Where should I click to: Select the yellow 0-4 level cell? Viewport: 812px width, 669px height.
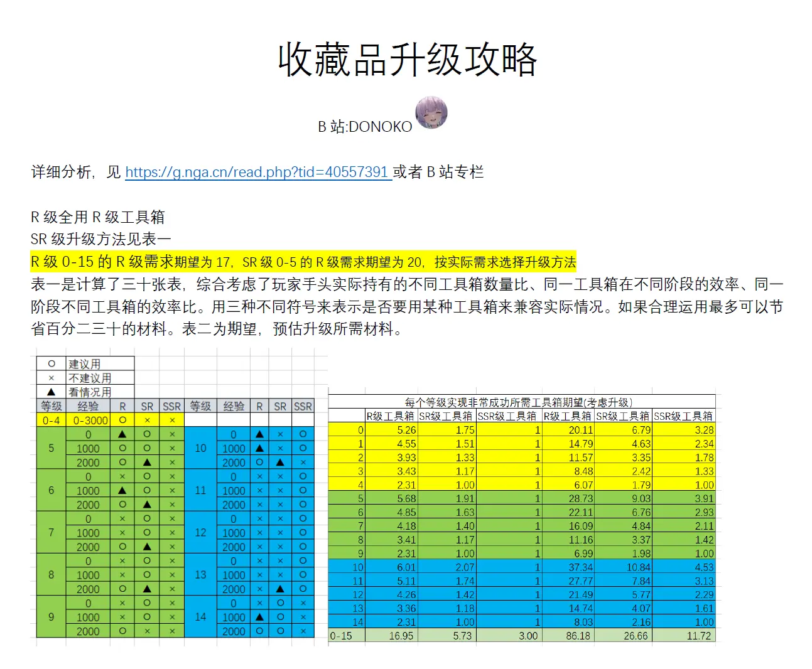pos(51,420)
